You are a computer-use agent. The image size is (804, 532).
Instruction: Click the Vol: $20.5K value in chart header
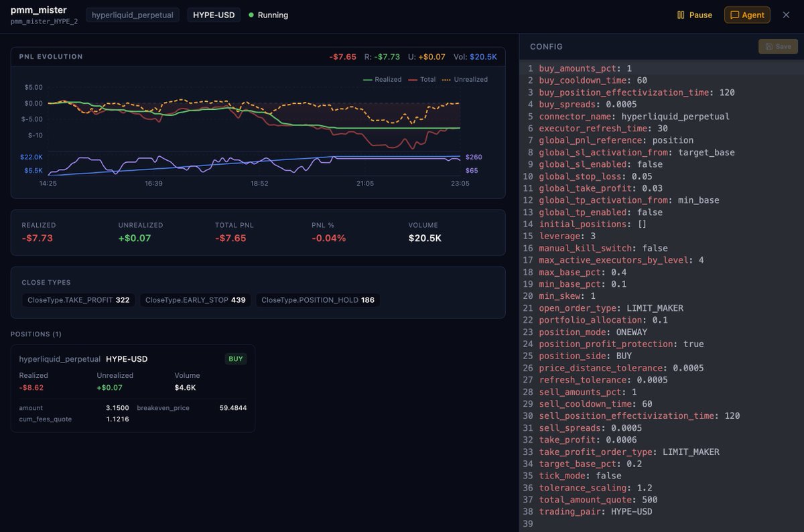(x=476, y=57)
